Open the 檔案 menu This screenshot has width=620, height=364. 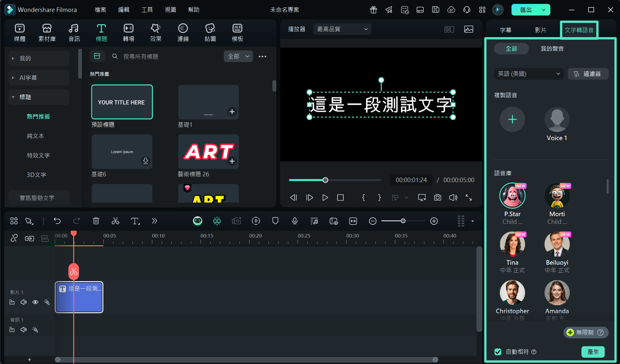click(x=100, y=10)
